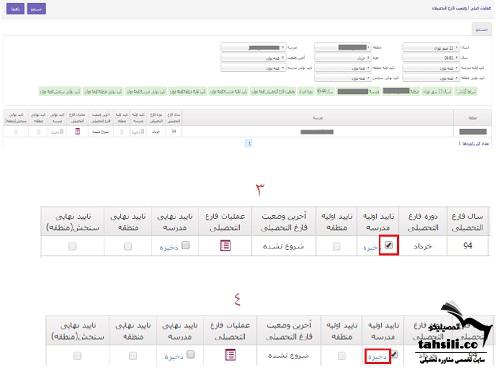The image size is (500, 372).
Task: Click the purple جستجو search button at top
Action: pos(36,9)
